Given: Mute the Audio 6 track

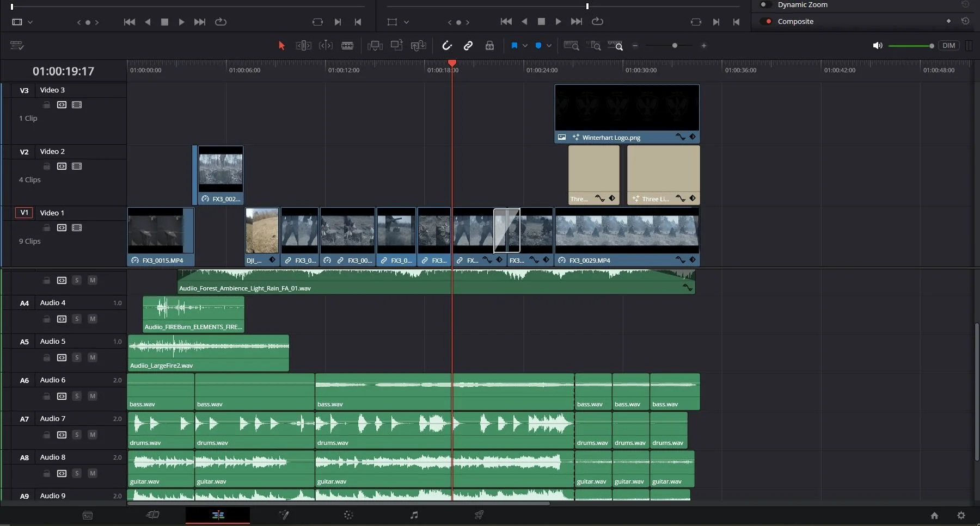Looking at the screenshot, I should click(x=93, y=396).
